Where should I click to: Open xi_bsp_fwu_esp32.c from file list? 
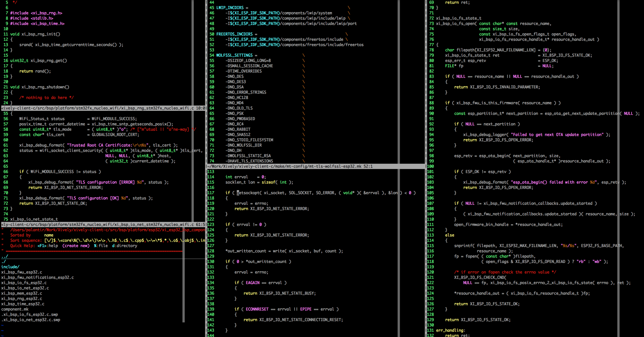(22, 272)
